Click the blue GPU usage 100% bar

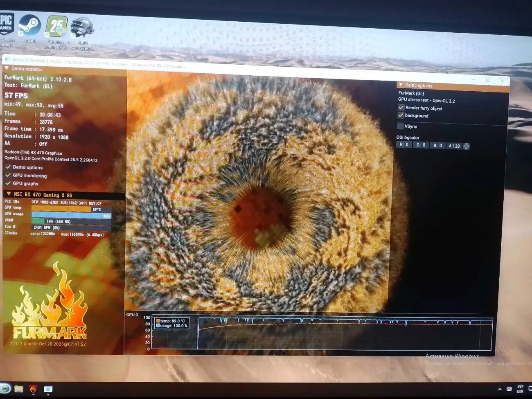click(71, 215)
